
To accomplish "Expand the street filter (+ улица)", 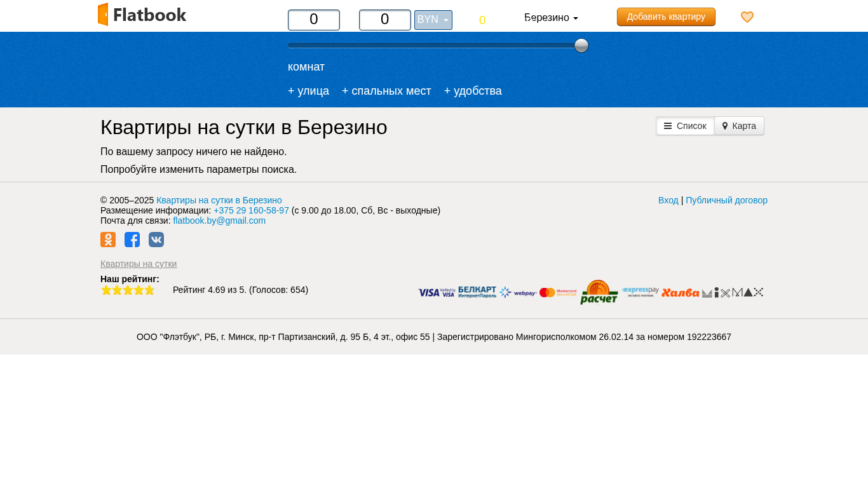I will click(x=308, y=91).
